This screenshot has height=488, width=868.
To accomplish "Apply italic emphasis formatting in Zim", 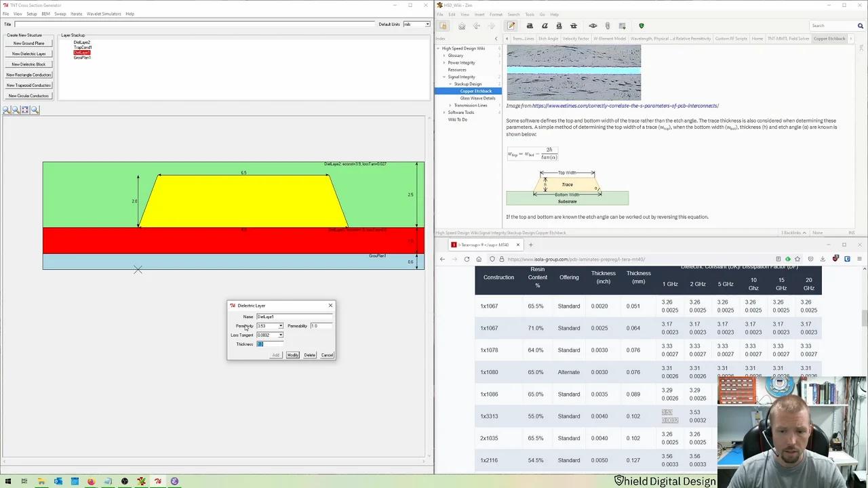I will [545, 26].
